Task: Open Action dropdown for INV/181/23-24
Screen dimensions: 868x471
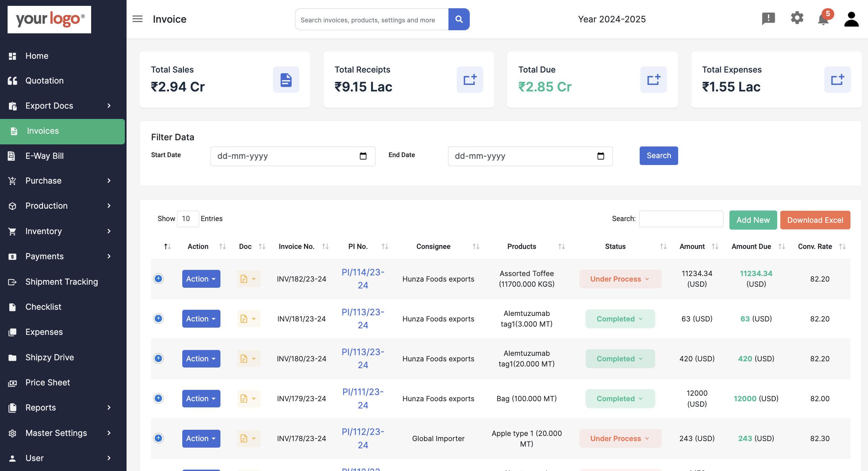Action: coord(201,318)
